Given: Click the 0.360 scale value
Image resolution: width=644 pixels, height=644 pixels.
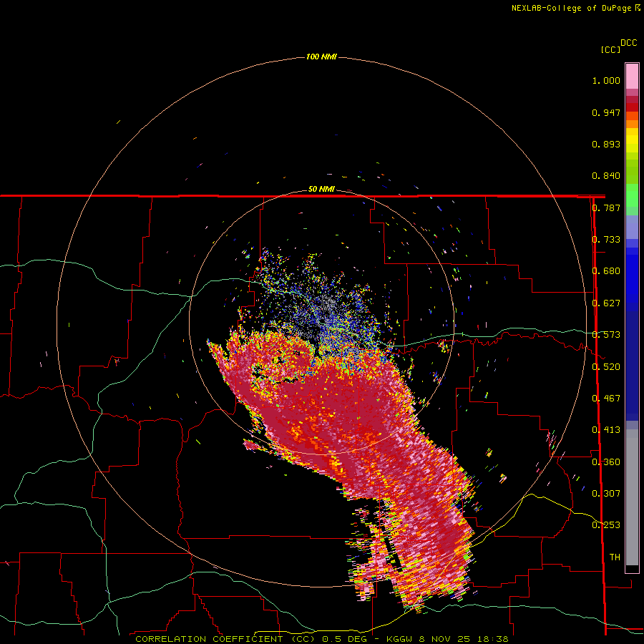Looking at the screenshot, I should (x=606, y=462).
